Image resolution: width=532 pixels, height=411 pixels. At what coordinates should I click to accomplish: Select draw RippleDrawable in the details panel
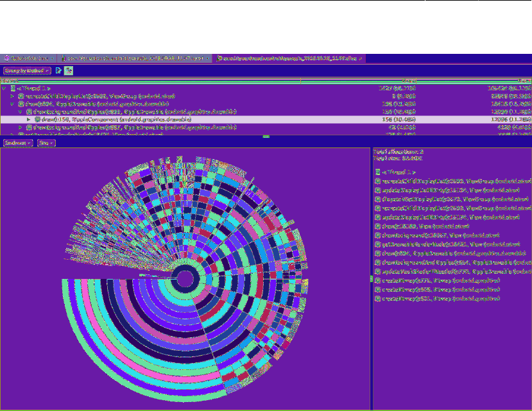[x=454, y=253]
